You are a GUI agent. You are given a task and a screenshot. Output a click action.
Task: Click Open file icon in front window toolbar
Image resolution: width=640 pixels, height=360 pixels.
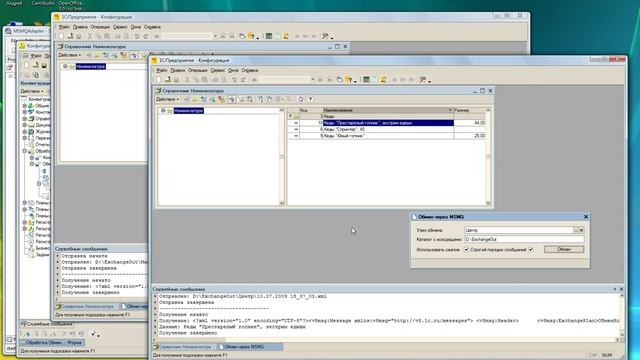168,80
